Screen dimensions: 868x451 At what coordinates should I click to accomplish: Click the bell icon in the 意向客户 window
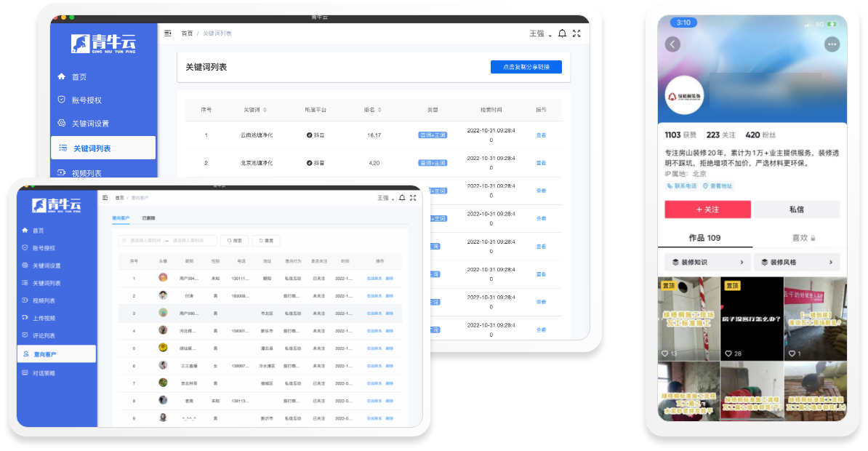point(401,198)
